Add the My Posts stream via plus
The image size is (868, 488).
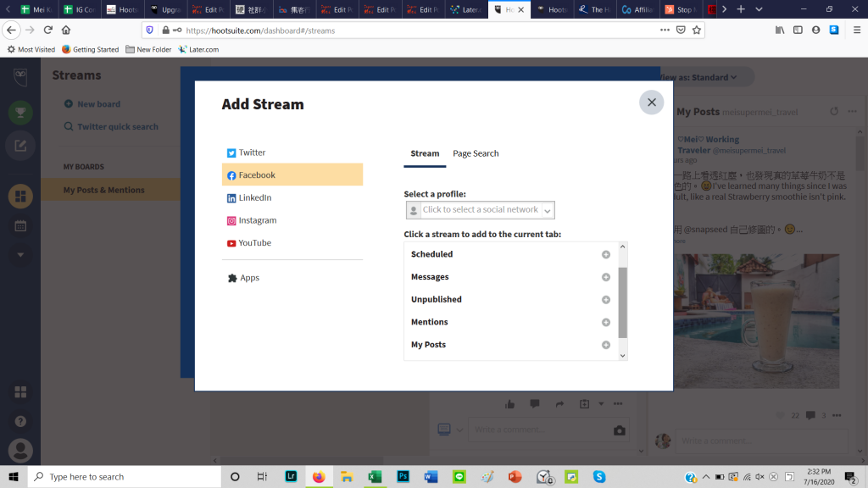pyautogui.click(x=605, y=345)
